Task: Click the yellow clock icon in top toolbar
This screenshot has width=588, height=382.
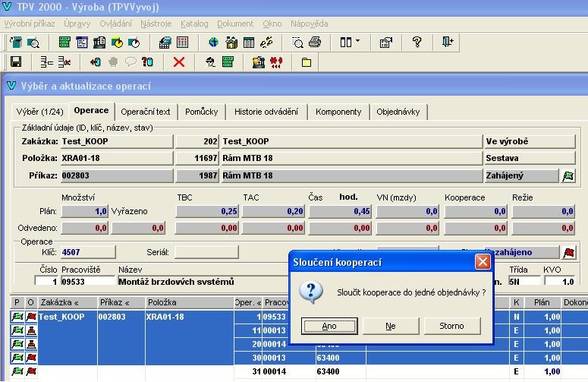Action: 117,43
